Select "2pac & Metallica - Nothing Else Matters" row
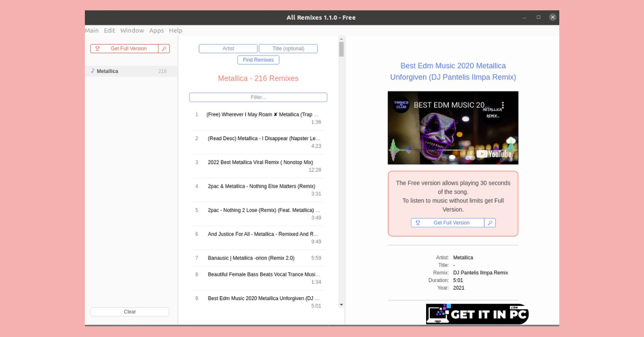 (258, 190)
